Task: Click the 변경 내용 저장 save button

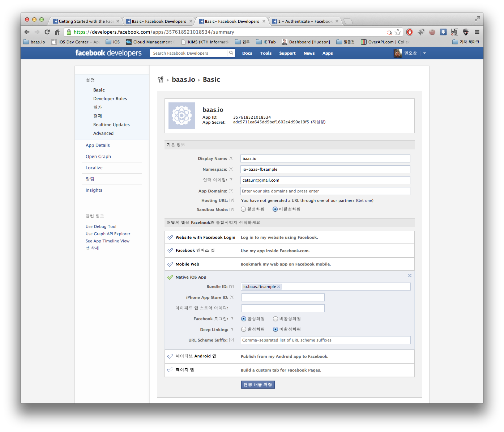Action: pos(258,385)
